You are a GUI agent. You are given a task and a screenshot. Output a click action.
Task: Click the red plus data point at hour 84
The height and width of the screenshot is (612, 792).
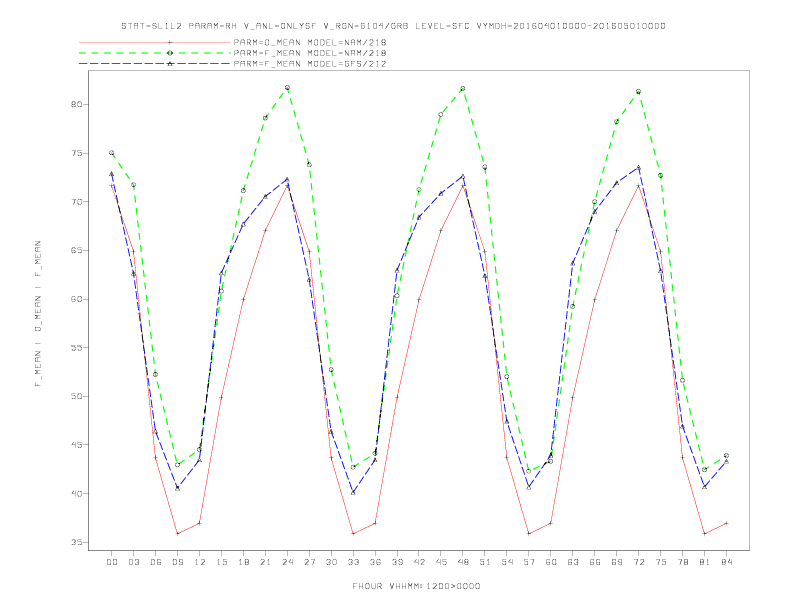[726, 524]
